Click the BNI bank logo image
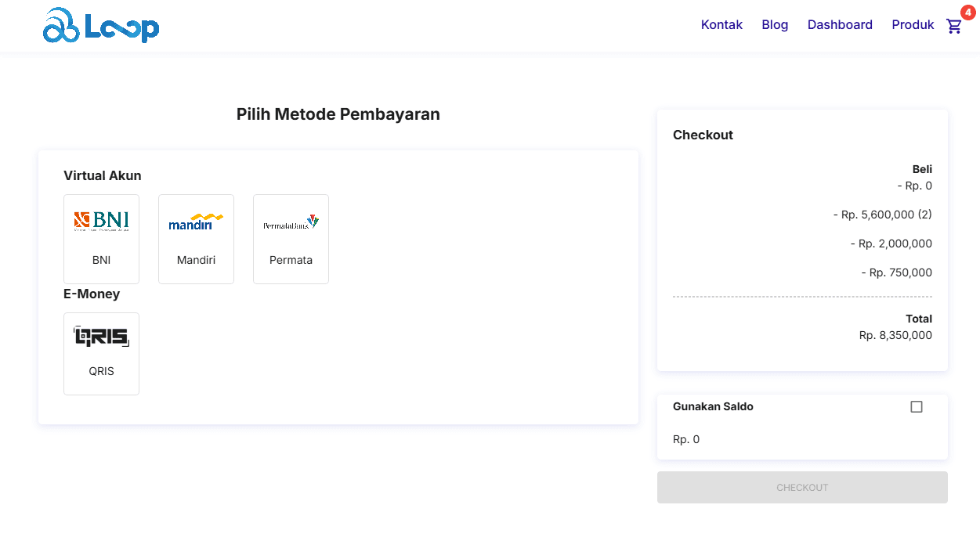This screenshot has width=980, height=541. [x=101, y=220]
